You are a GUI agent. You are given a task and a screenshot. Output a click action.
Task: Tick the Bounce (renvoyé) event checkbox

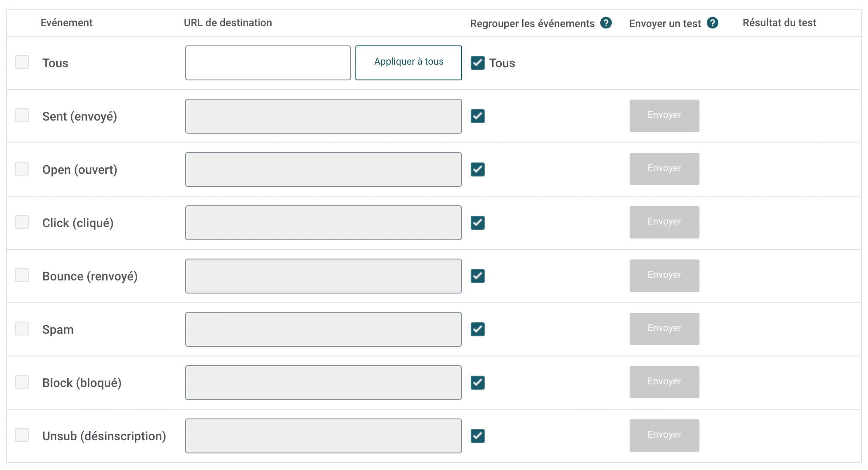click(x=22, y=275)
